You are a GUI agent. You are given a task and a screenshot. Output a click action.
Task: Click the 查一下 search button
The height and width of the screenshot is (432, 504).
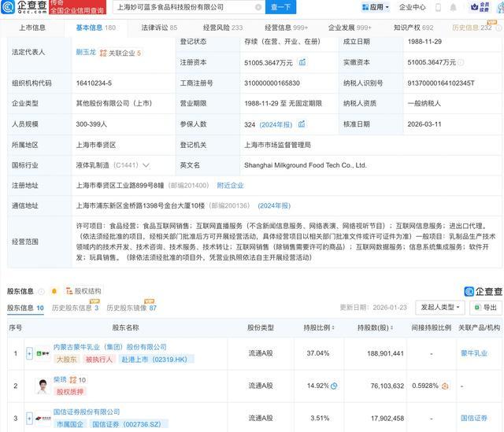(x=280, y=7)
